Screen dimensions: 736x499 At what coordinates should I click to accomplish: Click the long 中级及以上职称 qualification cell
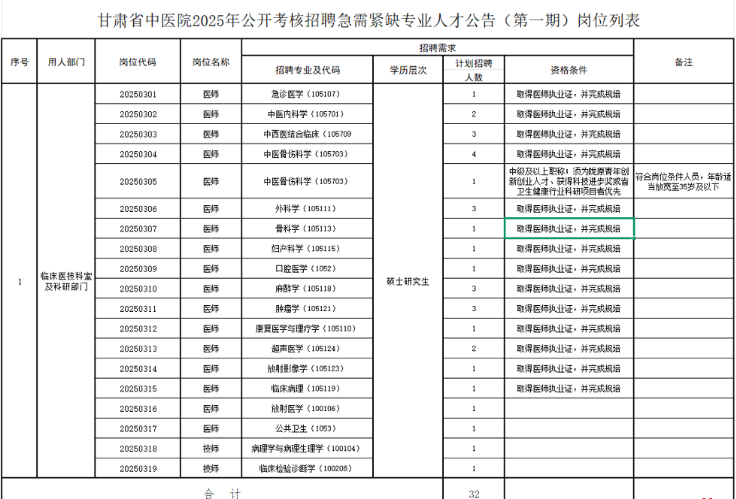(x=568, y=182)
